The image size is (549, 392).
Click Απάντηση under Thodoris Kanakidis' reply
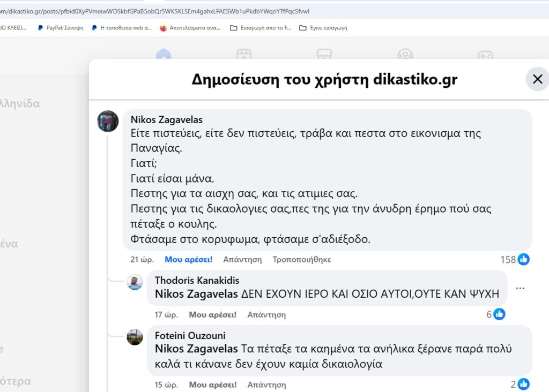coord(266,315)
